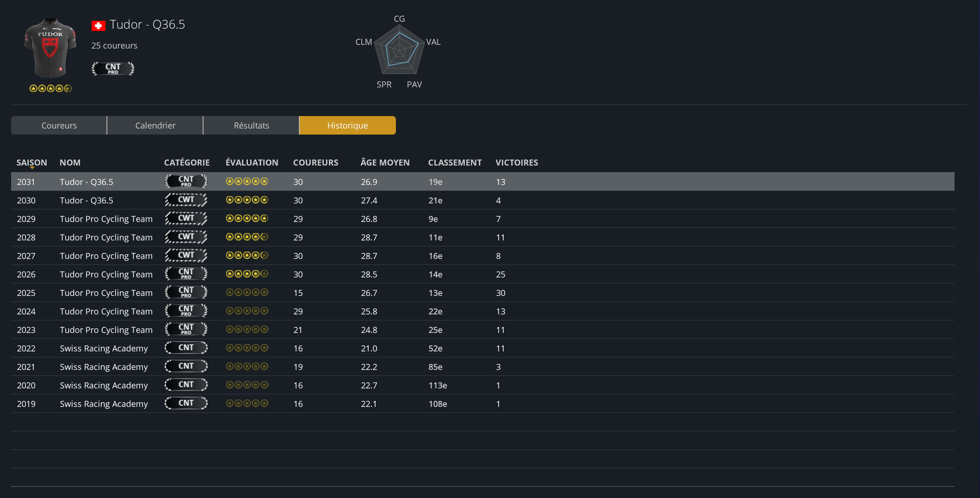Image resolution: width=980 pixels, height=498 pixels.
Task: Click the team ability radar chart
Action: 399,50
